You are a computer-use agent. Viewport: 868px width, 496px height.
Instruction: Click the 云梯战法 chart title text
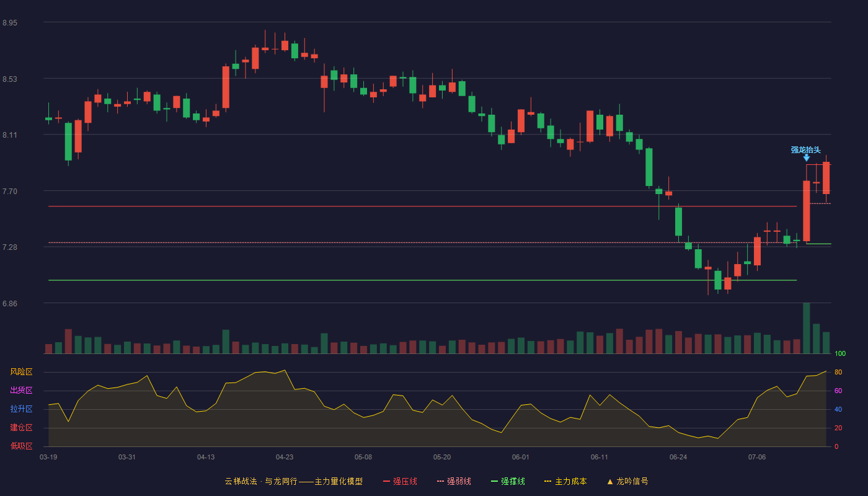pyautogui.click(x=241, y=481)
